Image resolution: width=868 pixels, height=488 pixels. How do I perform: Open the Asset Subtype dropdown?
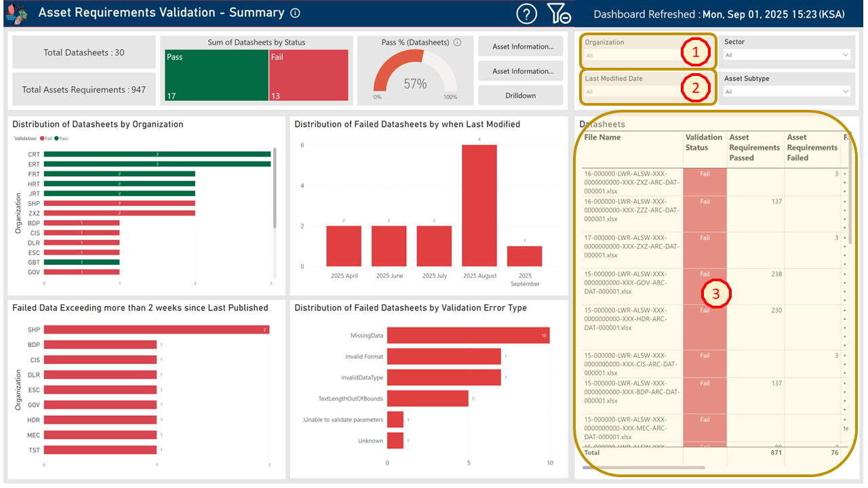coord(787,91)
